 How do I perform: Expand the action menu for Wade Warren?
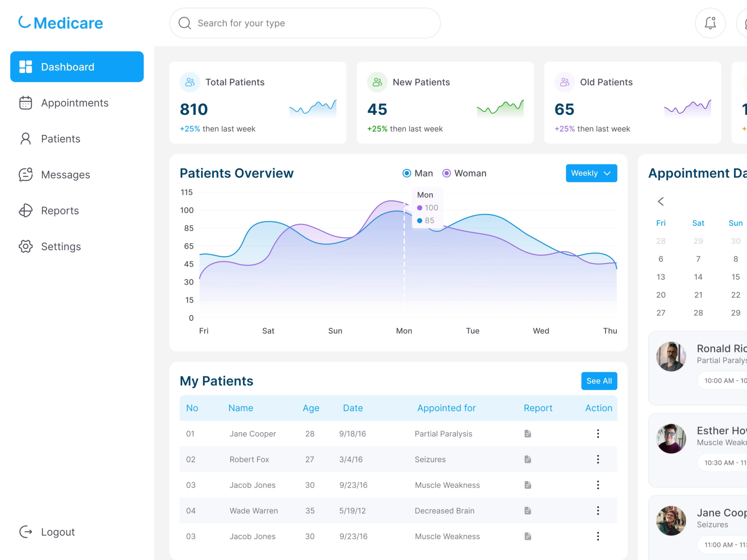click(598, 511)
